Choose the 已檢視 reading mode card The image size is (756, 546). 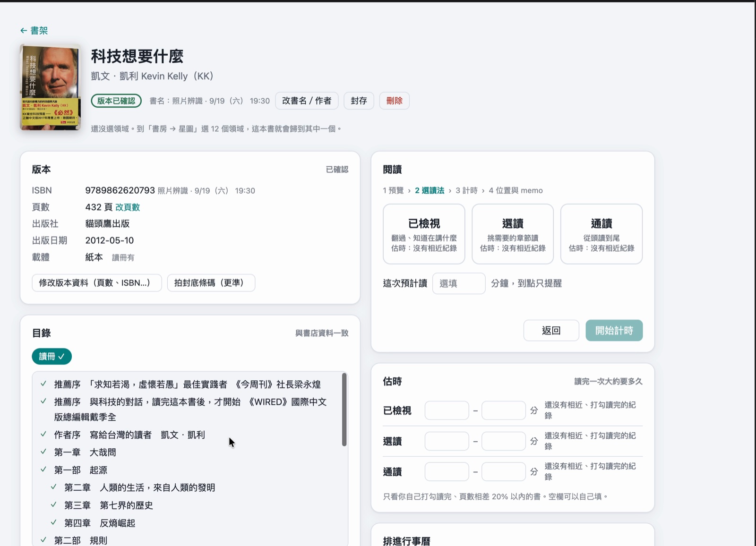424,234
